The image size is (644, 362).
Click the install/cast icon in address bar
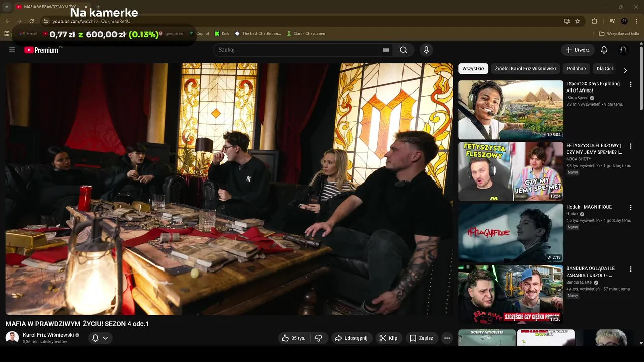pos(567,21)
